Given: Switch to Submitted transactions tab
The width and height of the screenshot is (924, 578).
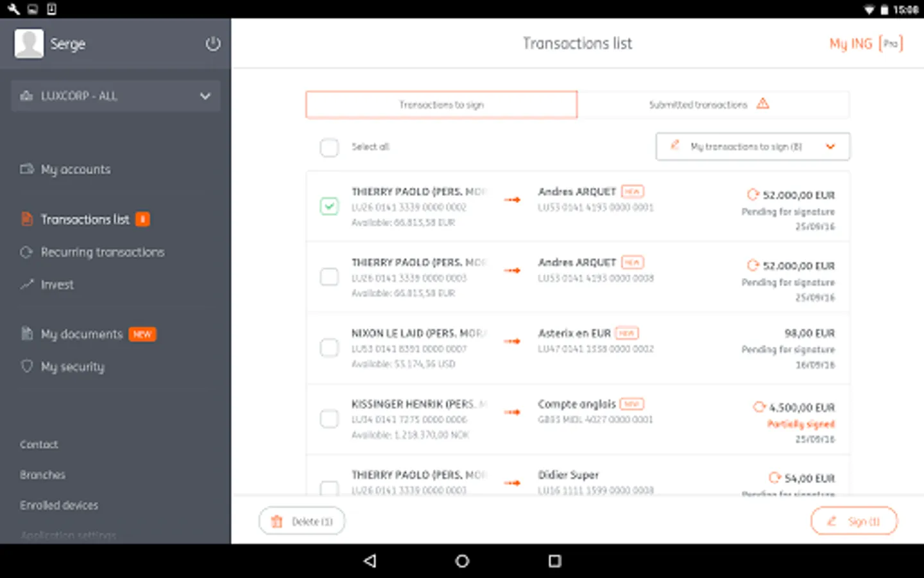Looking at the screenshot, I should tap(713, 105).
